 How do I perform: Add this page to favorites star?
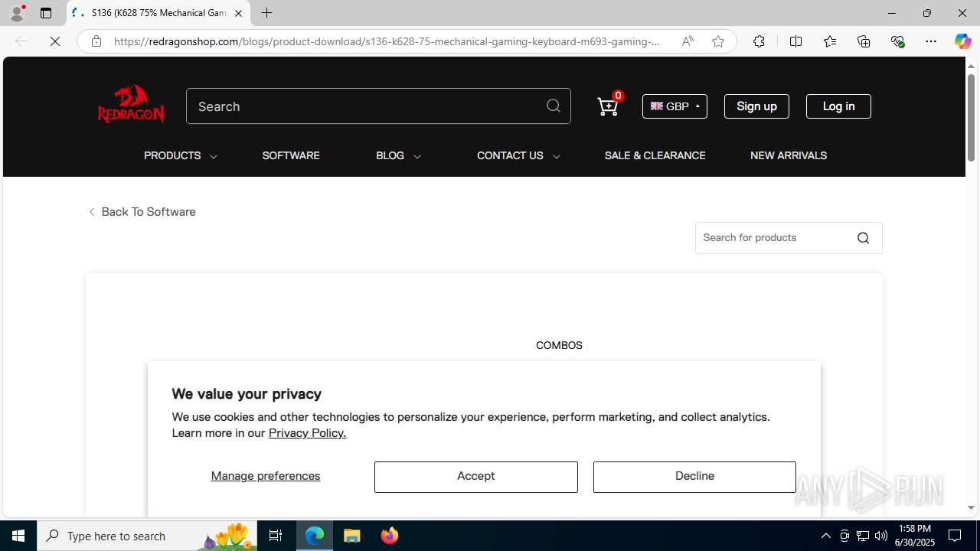717,41
